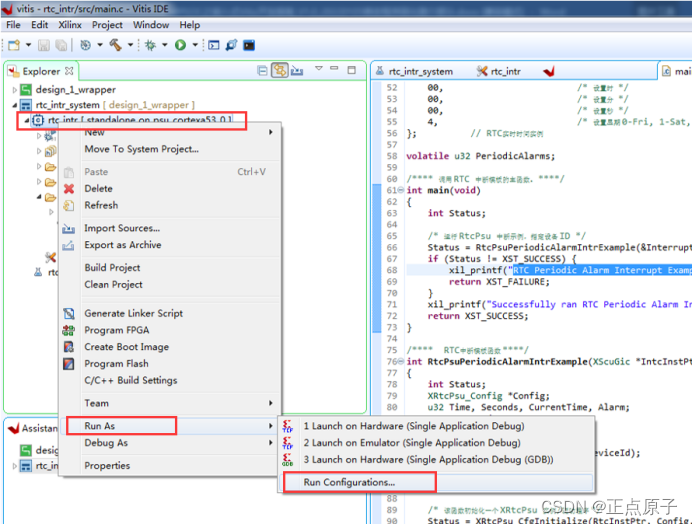The image size is (693, 525).
Task: Select C/C++ Build Settings
Action: (171, 380)
